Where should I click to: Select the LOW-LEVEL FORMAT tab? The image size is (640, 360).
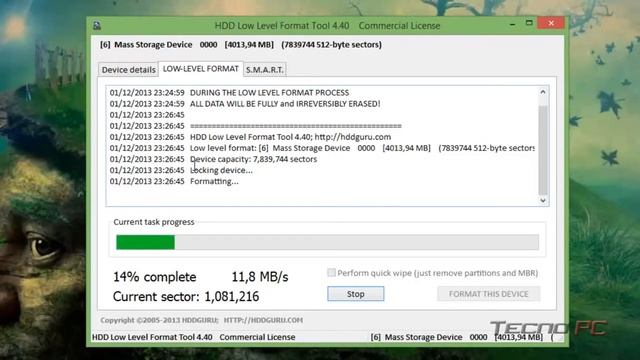[200, 69]
